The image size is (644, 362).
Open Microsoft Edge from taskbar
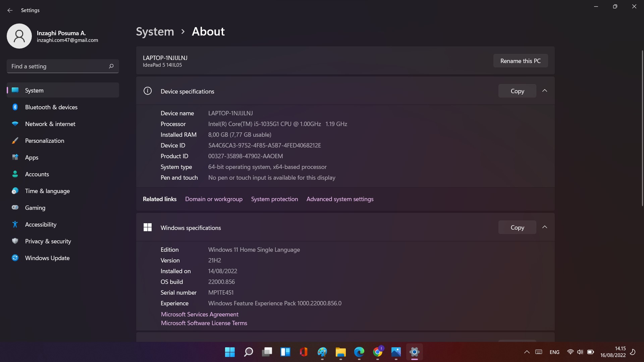click(359, 352)
